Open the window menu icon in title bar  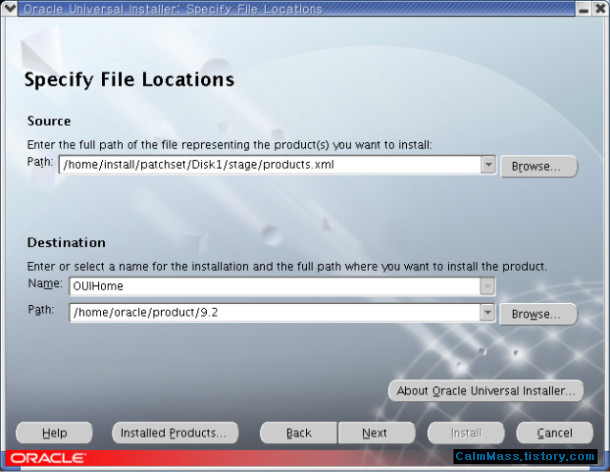(x=9, y=8)
